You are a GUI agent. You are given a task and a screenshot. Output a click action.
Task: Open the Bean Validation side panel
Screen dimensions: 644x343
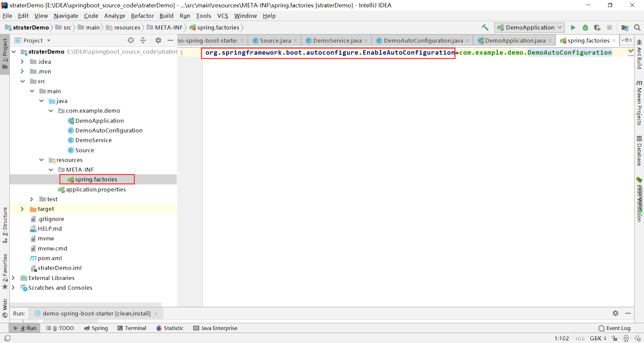[639, 199]
